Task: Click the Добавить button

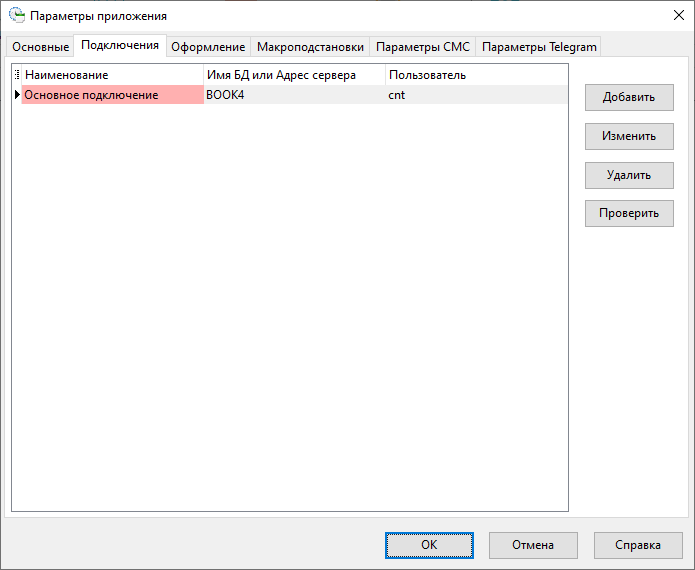Action: 629,98
